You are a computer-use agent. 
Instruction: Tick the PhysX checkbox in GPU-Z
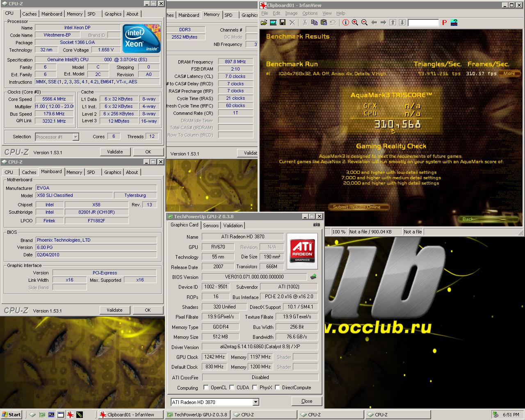point(255,388)
